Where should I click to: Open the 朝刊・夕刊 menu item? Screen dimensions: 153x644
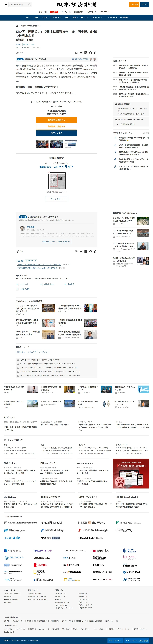point(43,12)
